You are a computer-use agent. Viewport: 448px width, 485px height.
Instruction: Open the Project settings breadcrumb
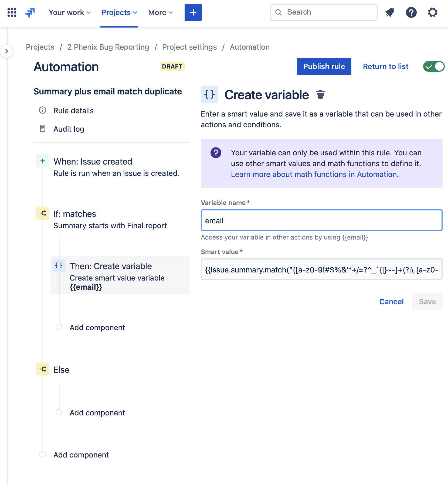(189, 47)
